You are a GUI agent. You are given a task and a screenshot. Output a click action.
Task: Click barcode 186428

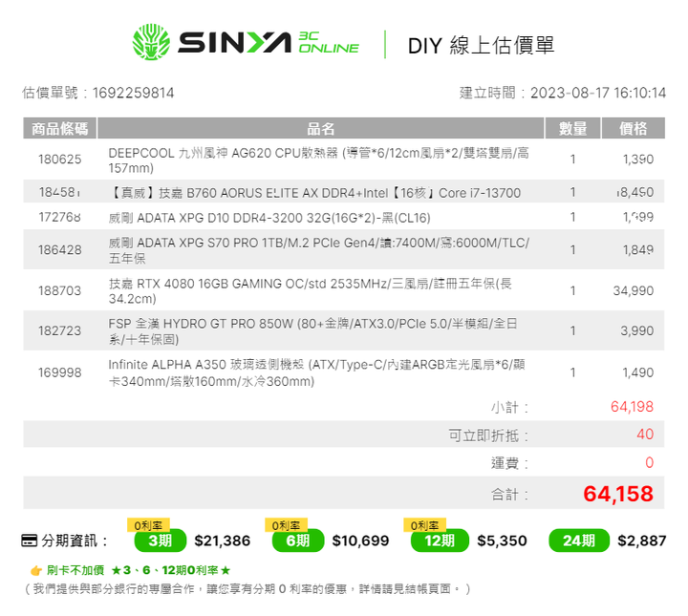pos(60,250)
